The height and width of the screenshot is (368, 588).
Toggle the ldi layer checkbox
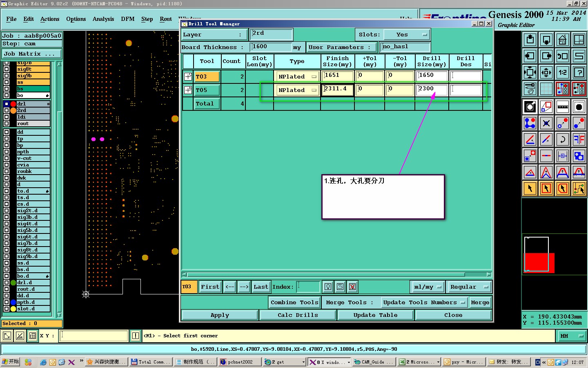tap(7, 117)
